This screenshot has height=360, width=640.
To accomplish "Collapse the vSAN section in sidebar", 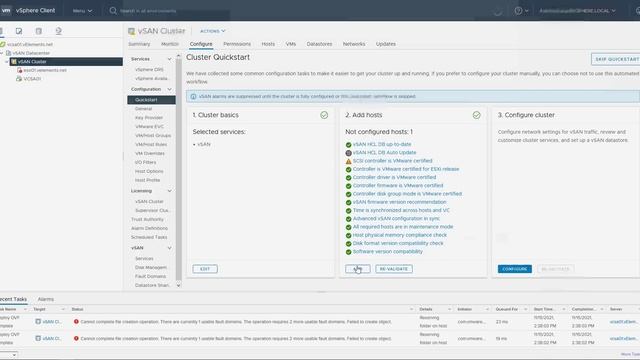I will coord(169,248).
